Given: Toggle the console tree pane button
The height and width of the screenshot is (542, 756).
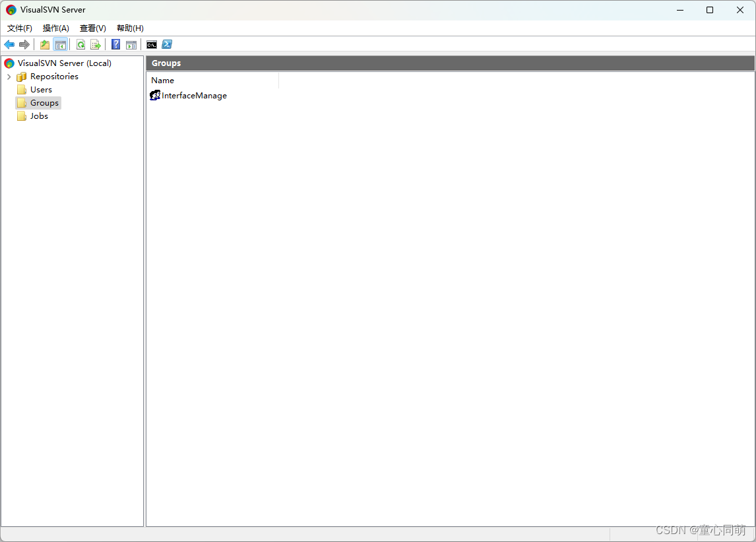Looking at the screenshot, I should [x=60, y=45].
